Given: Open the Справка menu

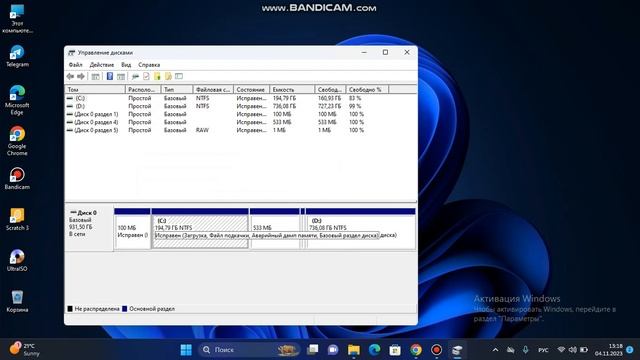Looking at the screenshot, I should 149,65.
